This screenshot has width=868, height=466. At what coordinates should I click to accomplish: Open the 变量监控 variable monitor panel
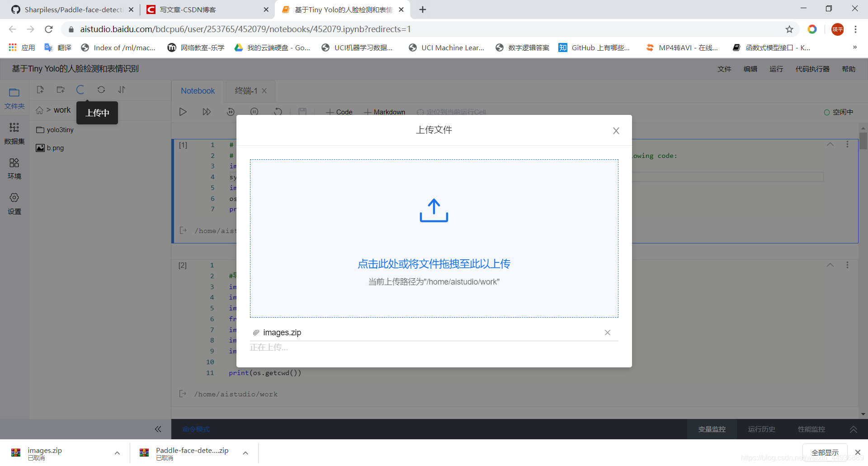[x=712, y=429]
